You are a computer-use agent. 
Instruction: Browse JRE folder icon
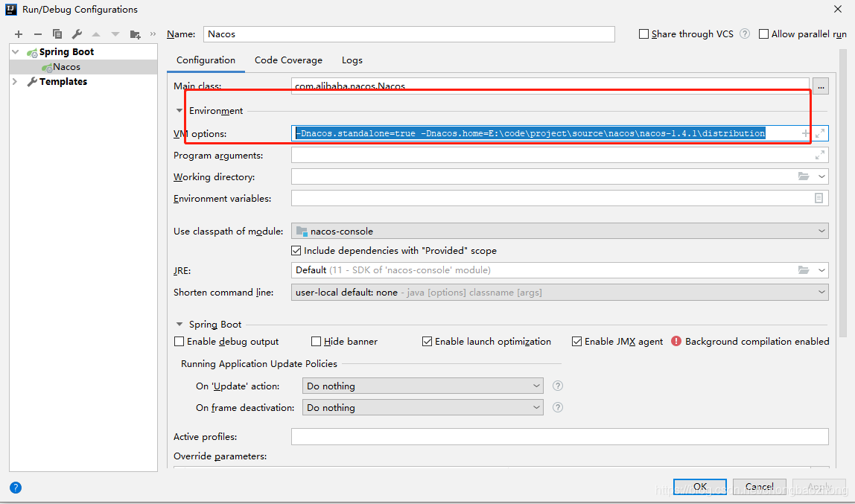(804, 270)
